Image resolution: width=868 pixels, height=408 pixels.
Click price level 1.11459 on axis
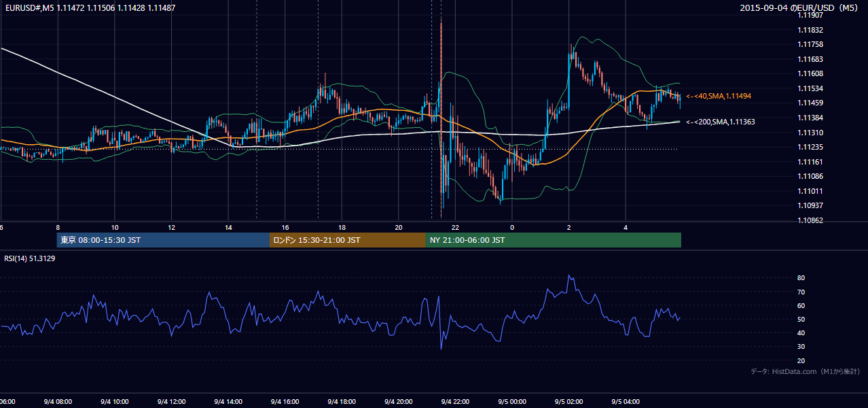pos(811,103)
